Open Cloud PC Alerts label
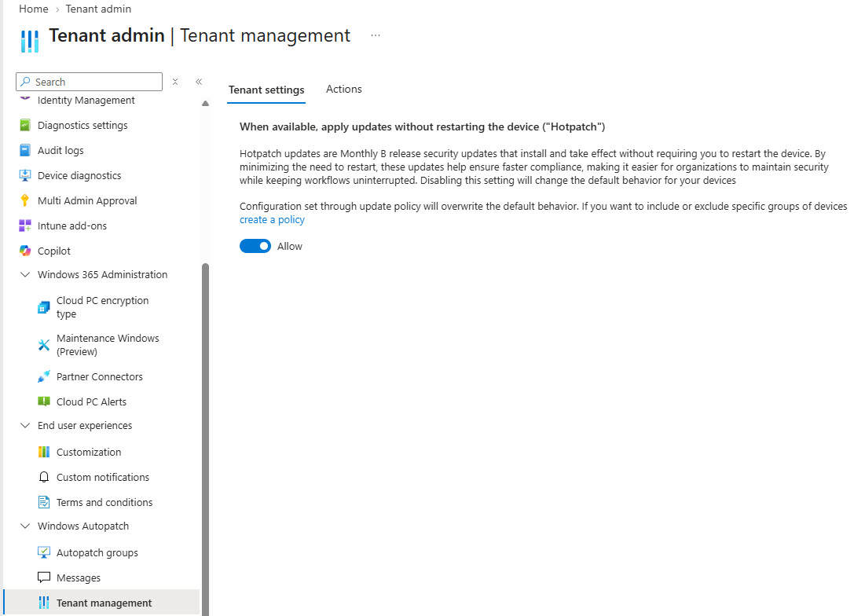 point(92,401)
